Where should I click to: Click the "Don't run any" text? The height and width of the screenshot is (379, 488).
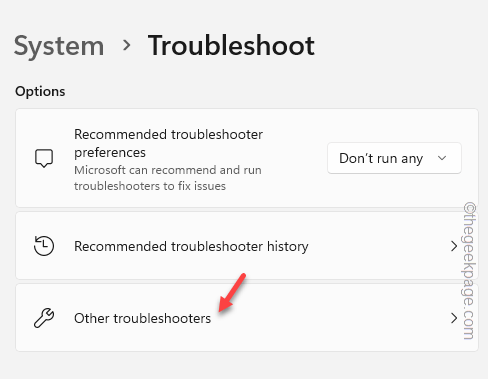coord(381,158)
